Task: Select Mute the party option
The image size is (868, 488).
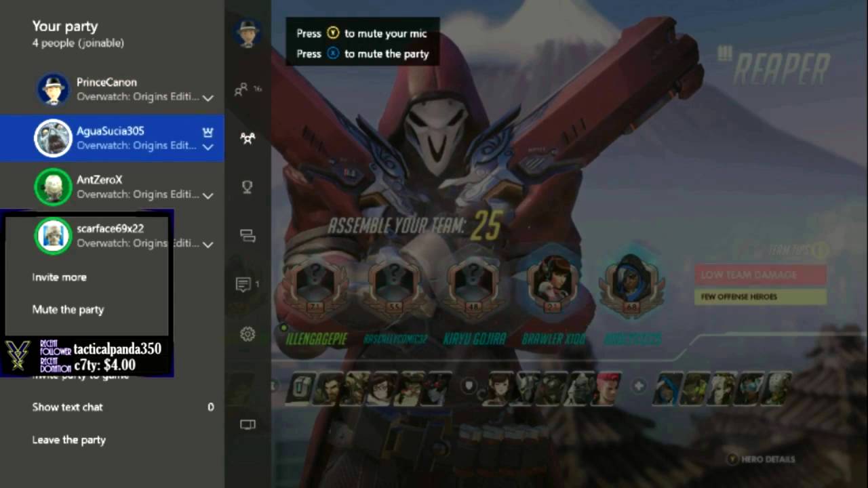Action: coord(68,310)
